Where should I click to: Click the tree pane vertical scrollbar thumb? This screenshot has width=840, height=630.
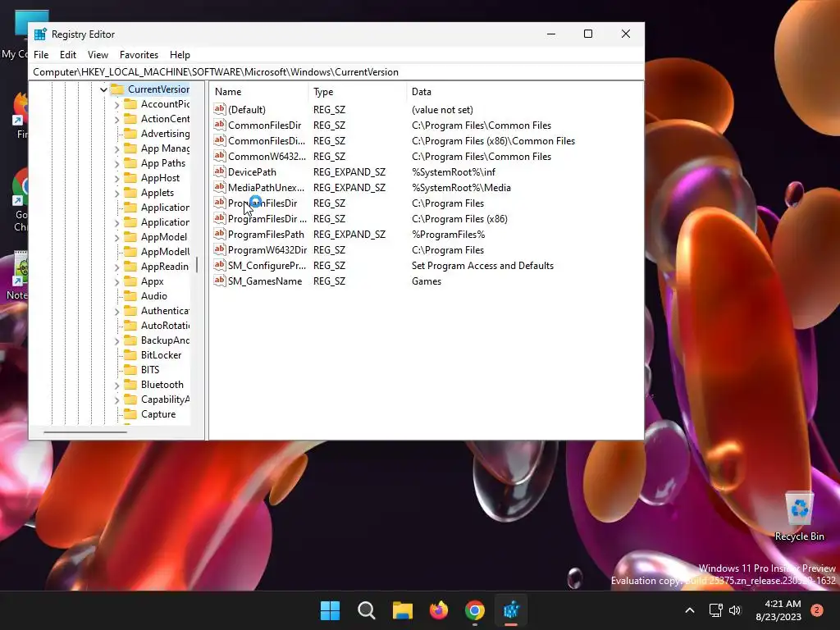[197, 265]
